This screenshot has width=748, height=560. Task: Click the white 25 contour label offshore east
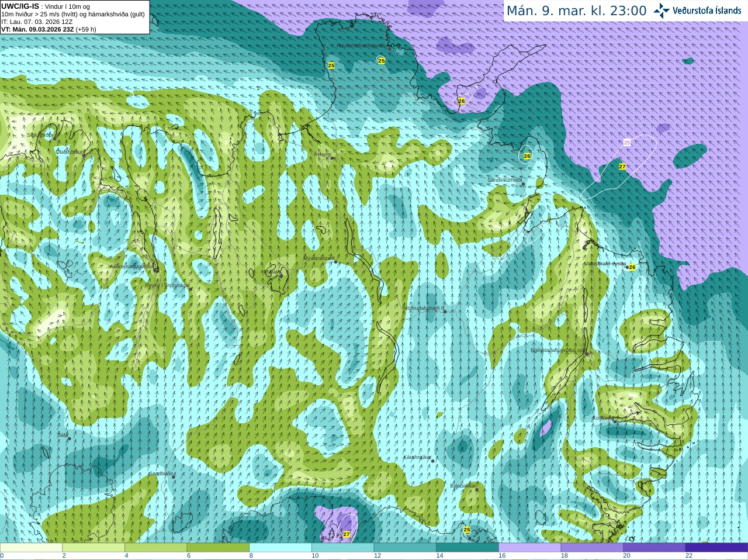(627, 143)
